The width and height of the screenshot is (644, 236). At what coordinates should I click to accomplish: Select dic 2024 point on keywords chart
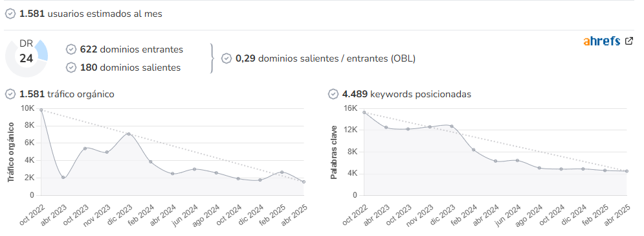pyautogui.click(x=583, y=169)
